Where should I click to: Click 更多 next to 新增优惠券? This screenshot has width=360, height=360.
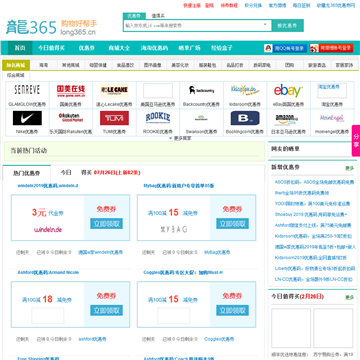[349, 168]
